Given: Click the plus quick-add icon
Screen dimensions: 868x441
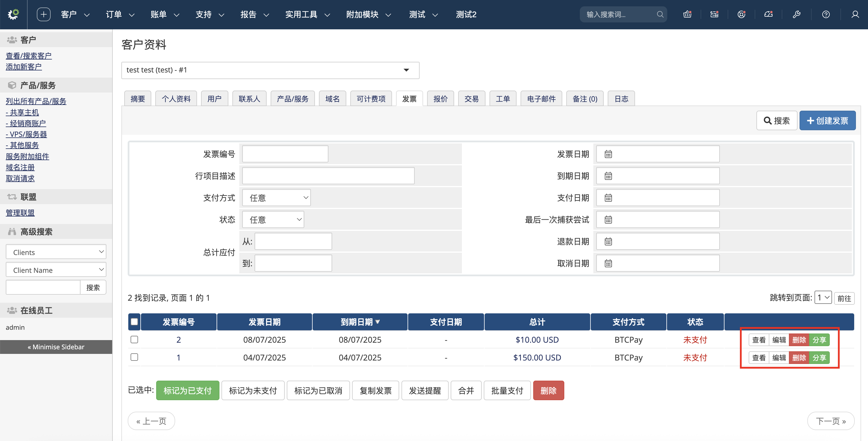Looking at the screenshot, I should click(43, 14).
